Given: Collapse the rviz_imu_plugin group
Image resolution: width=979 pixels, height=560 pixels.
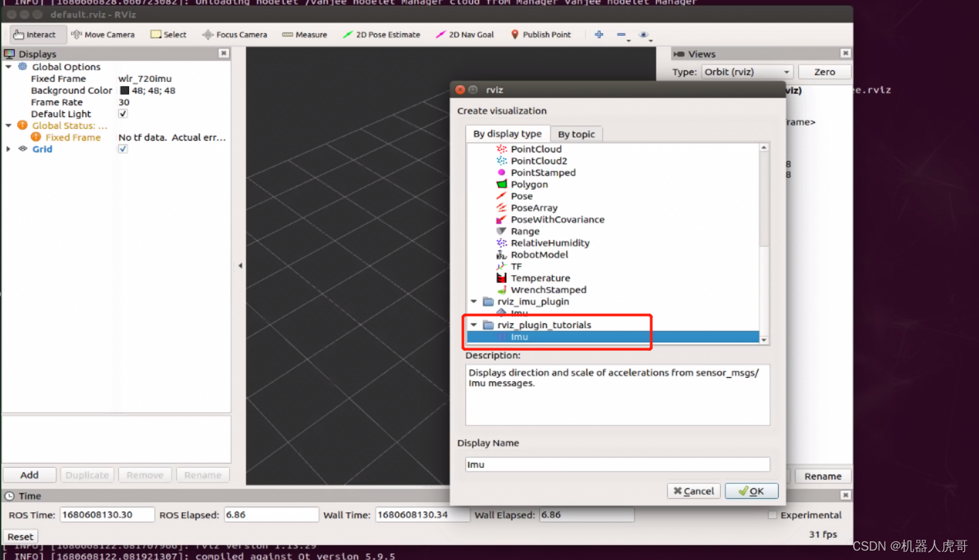Looking at the screenshot, I should point(474,302).
